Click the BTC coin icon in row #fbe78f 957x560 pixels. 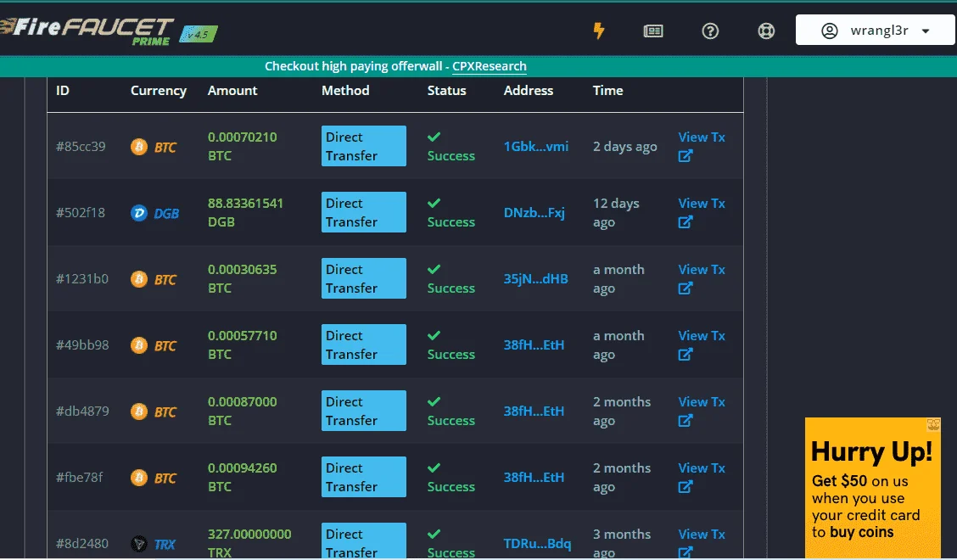(x=139, y=477)
